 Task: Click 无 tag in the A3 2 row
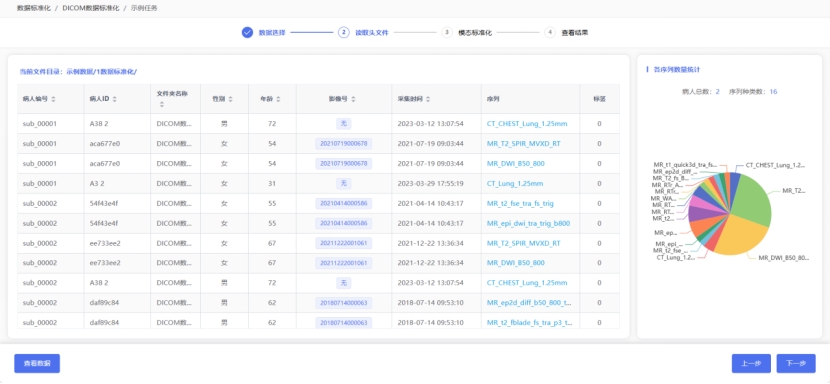(344, 184)
